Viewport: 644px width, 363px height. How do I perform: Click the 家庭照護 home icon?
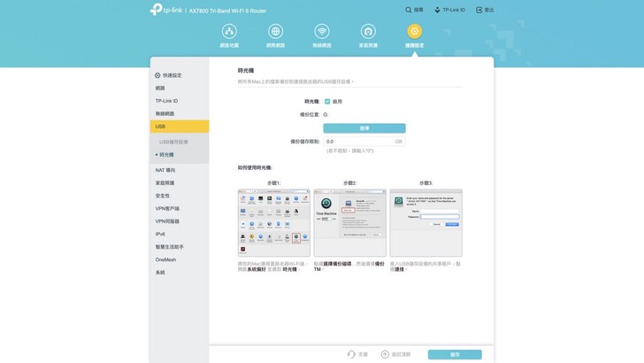[368, 32]
